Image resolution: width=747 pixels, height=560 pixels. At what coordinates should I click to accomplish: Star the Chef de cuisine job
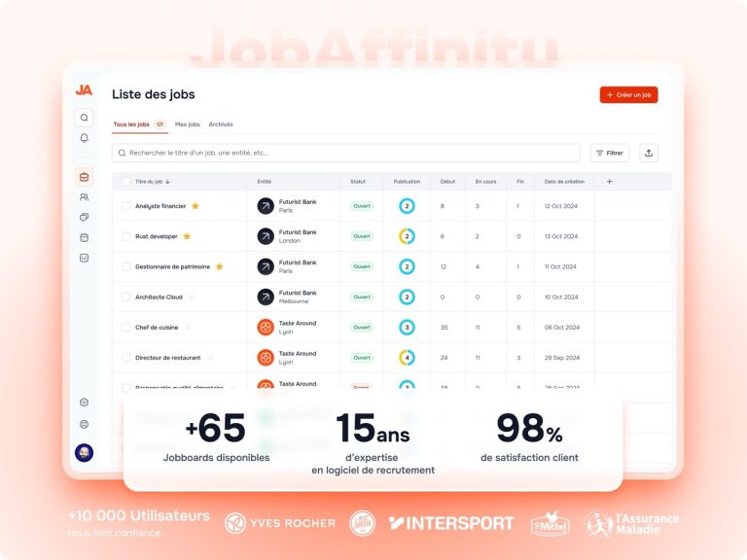(x=188, y=327)
